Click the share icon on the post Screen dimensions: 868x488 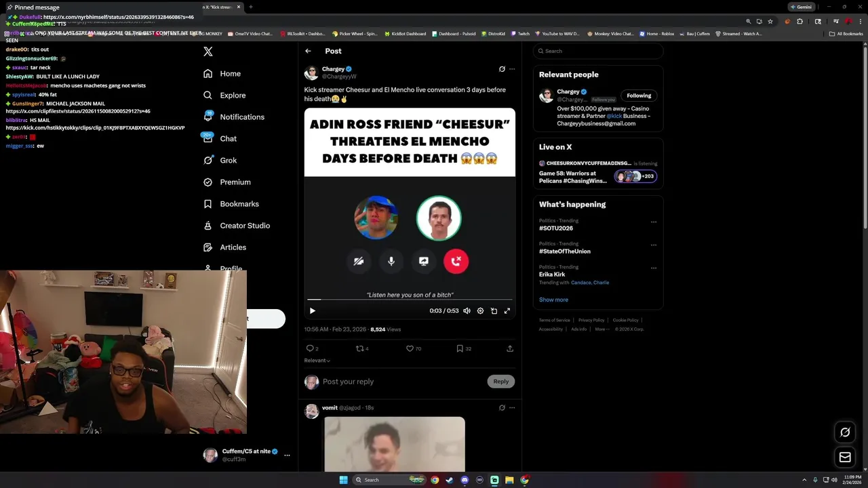tap(510, 348)
